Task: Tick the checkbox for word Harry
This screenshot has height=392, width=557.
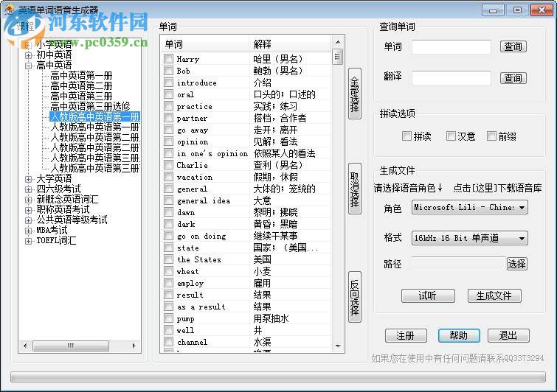Action: (x=169, y=58)
